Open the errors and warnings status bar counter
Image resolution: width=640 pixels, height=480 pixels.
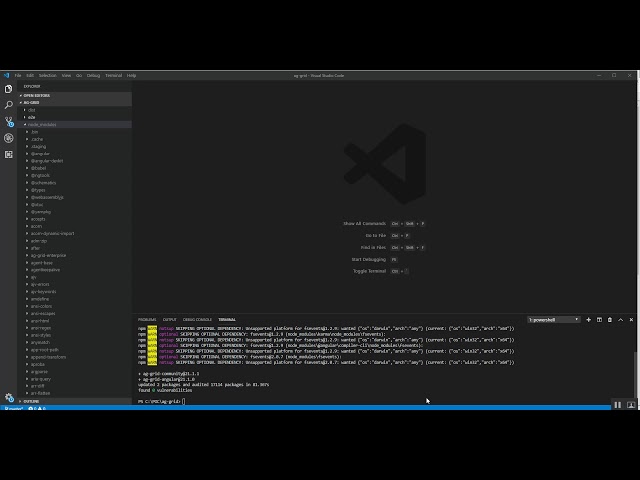pyautogui.click(x=37, y=408)
